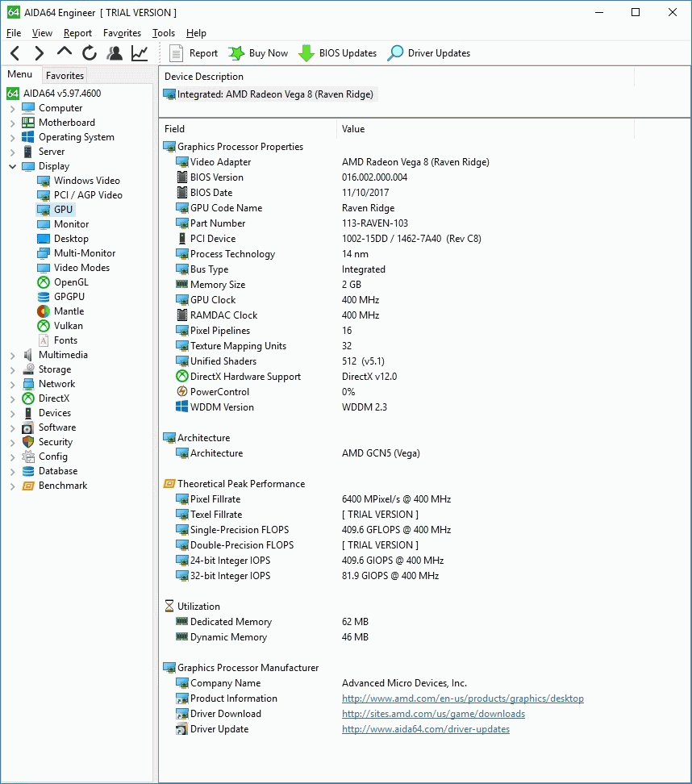
Task: Open the Tools menu
Action: (164, 33)
